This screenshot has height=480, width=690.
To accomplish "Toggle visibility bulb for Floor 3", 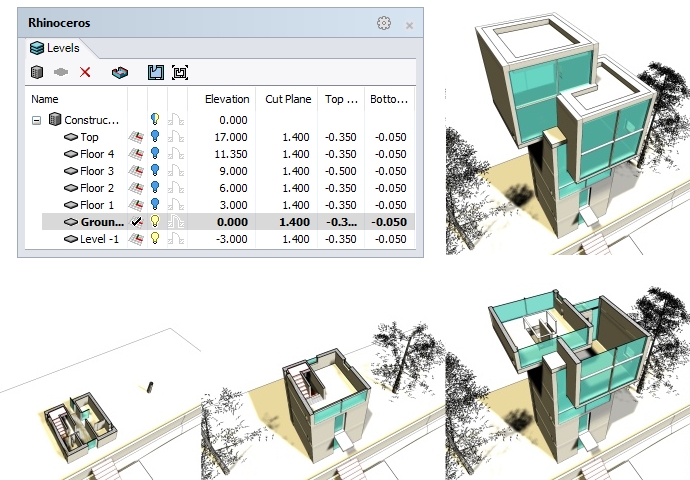I will [155, 171].
